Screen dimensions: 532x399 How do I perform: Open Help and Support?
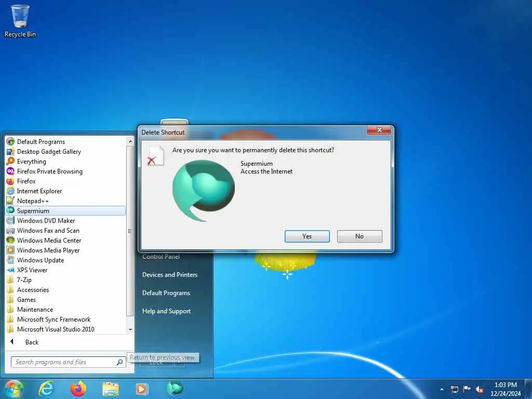pos(166,311)
